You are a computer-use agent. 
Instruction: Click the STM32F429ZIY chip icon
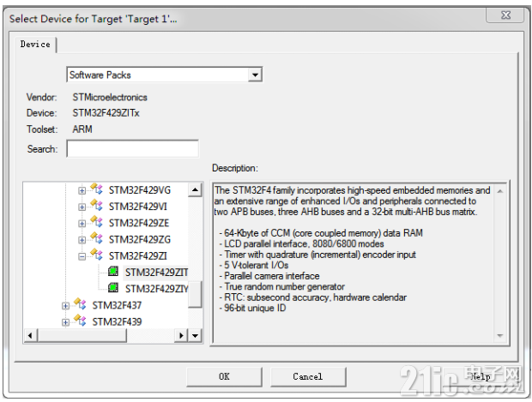coord(113,288)
